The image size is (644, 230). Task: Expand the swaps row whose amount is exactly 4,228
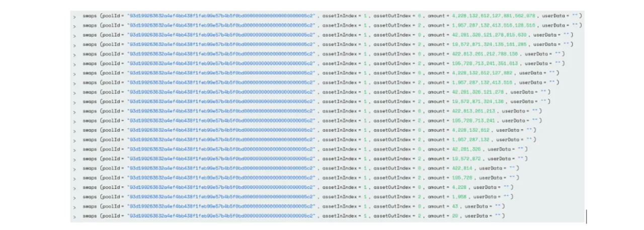pos(74,188)
